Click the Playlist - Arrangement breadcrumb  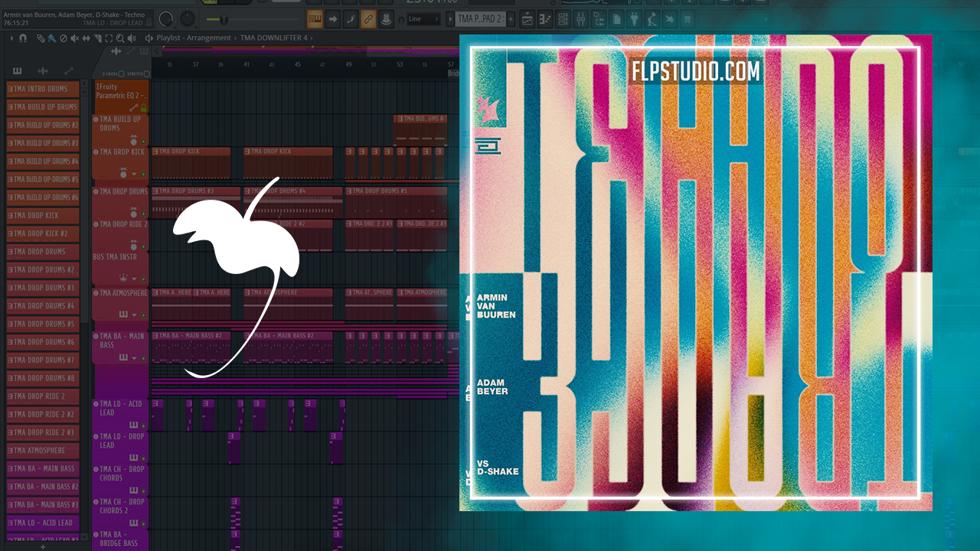193,37
